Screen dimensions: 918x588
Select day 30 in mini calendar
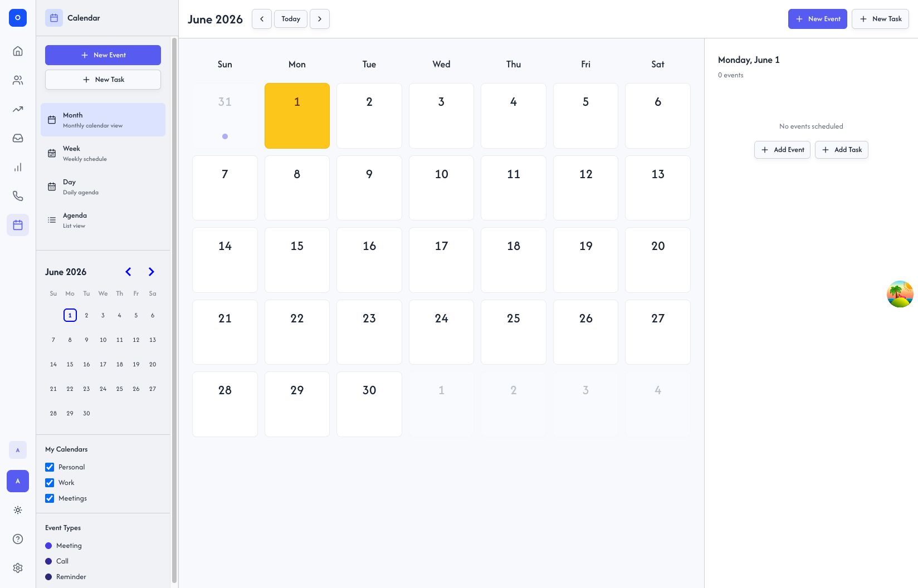pos(86,413)
